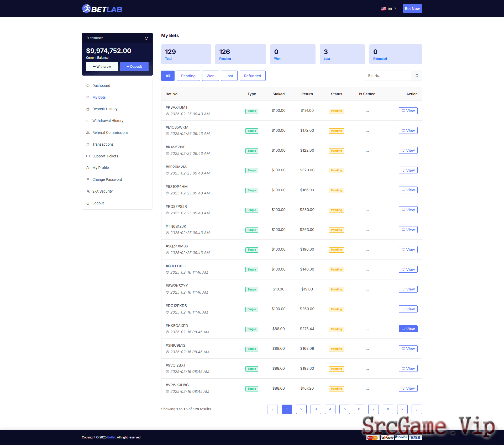Filter bets by Lost

point(229,76)
